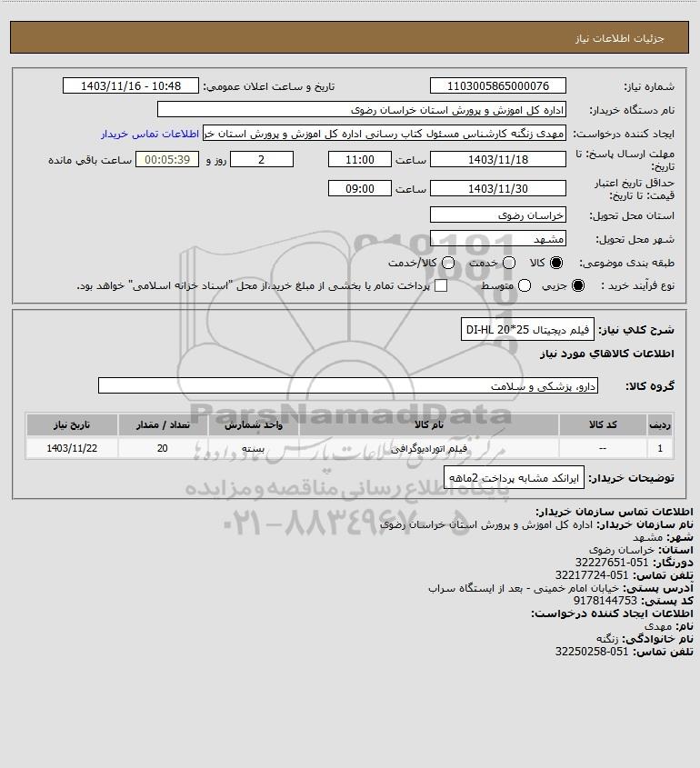
Task: Click the unit cell بسته
Action: [254, 448]
